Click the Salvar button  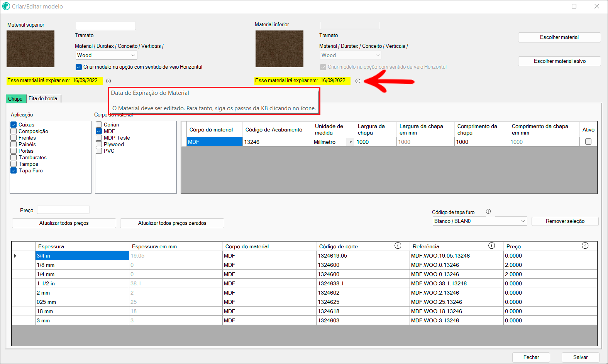[580, 357]
